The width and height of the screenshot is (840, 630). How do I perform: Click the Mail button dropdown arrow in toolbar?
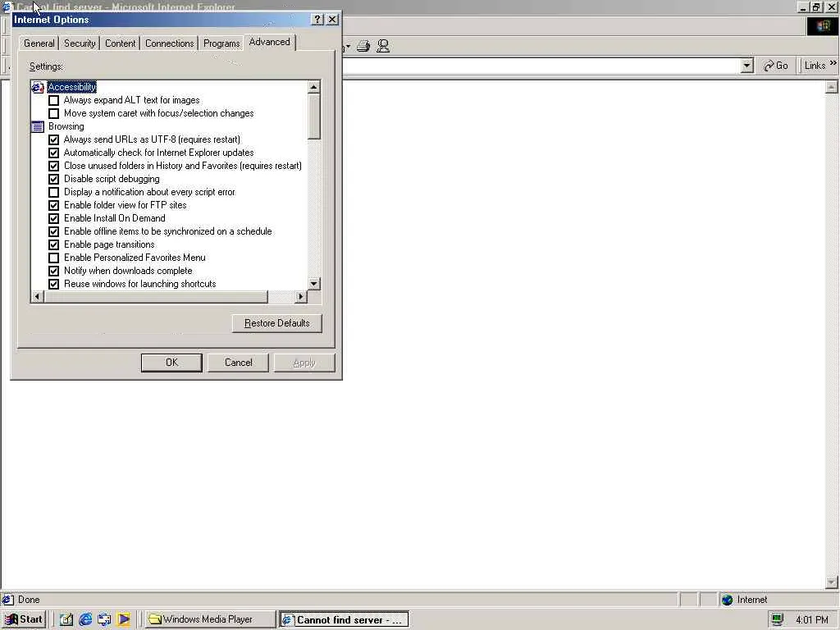[x=348, y=46]
